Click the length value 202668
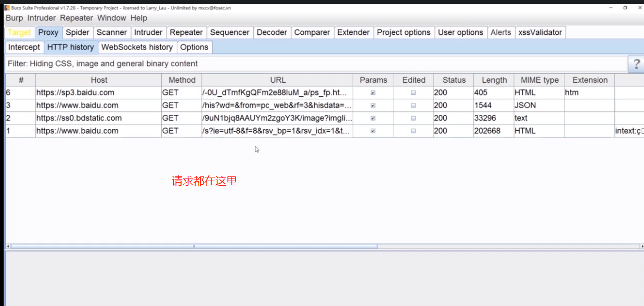Viewport: 644px width, 306px height. pos(494,131)
